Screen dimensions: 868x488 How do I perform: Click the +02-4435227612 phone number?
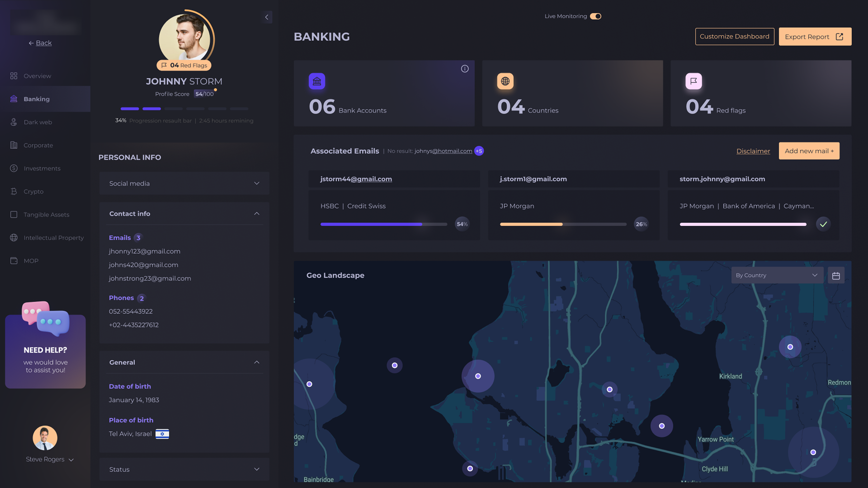pyautogui.click(x=133, y=325)
